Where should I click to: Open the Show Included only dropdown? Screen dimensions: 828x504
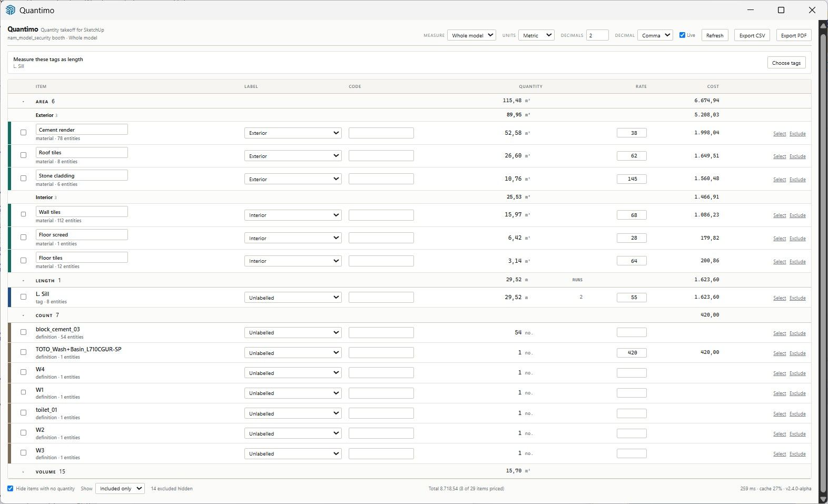120,488
